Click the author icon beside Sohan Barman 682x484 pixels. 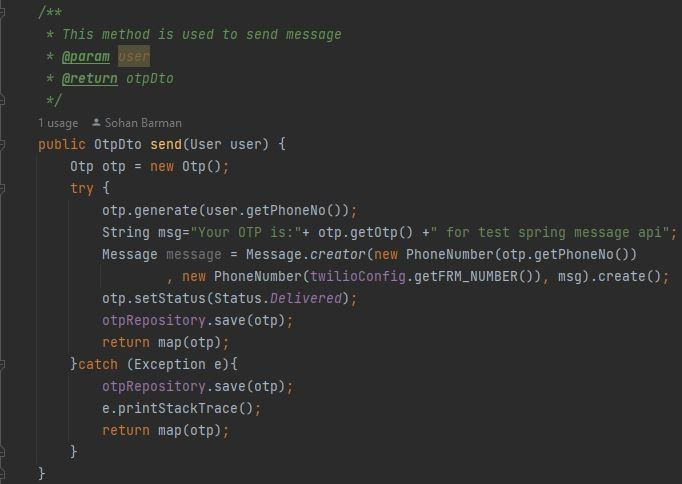[96, 123]
